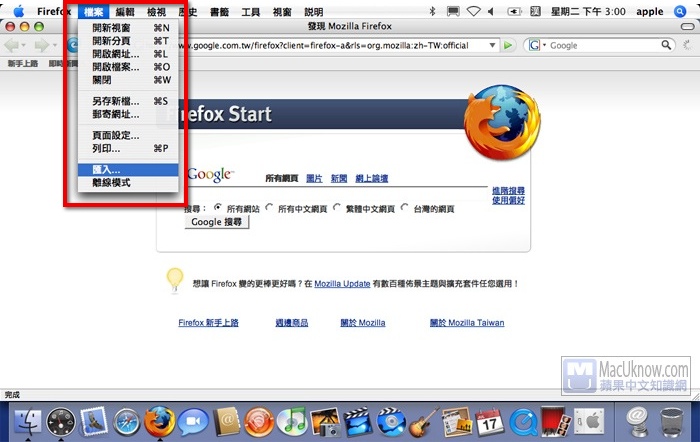Open Spotlight search in the menu bar

click(680, 12)
